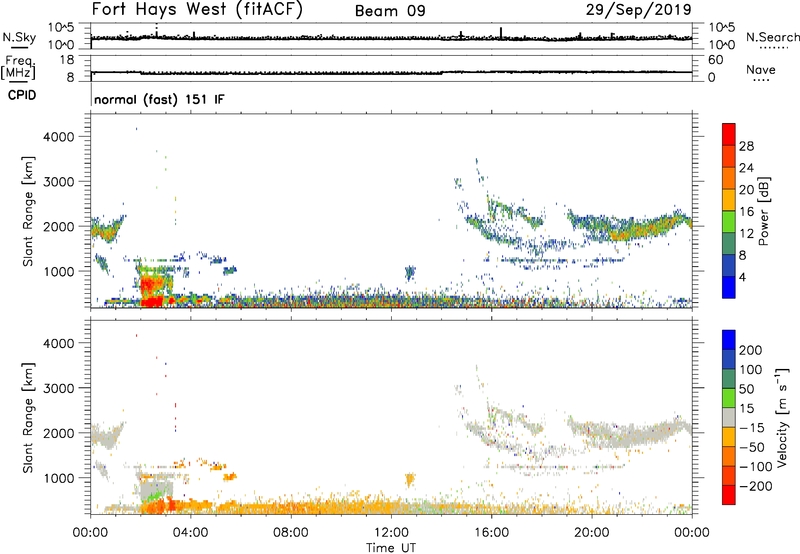Click the "3000" tick of the velocity panel
Image resolution: width=800 pixels, height=554 pixels.
pyautogui.click(x=59, y=388)
